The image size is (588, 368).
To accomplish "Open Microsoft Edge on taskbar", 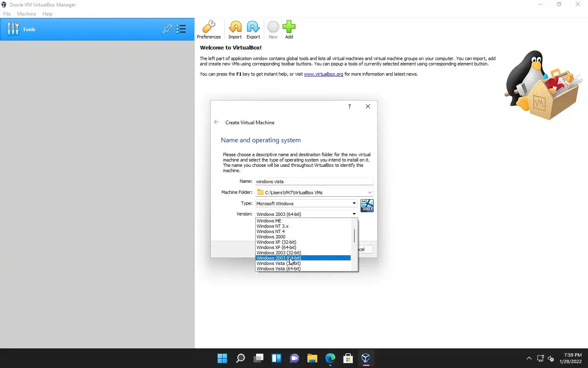I will point(330,359).
